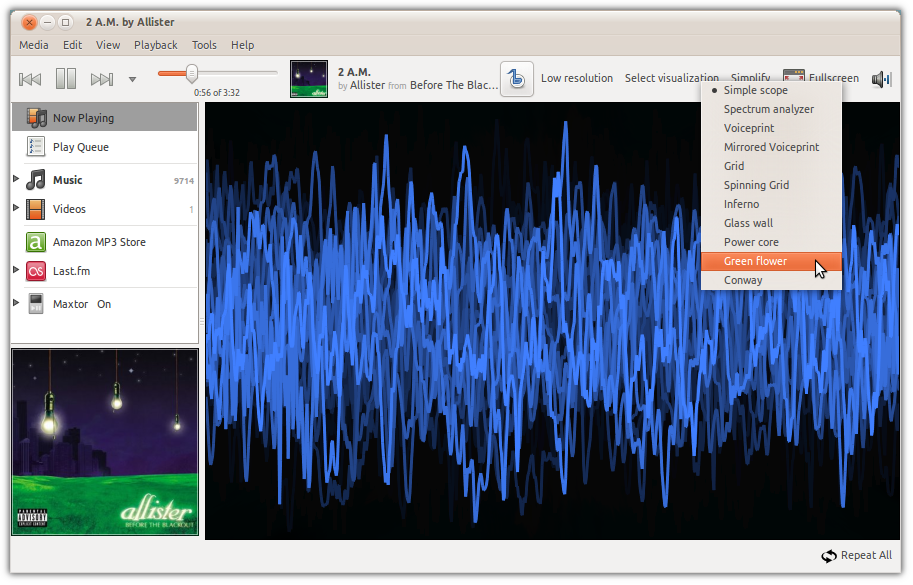Open dropdown arrow beside next button
This screenshot has height=585, width=913.
pyautogui.click(x=132, y=79)
